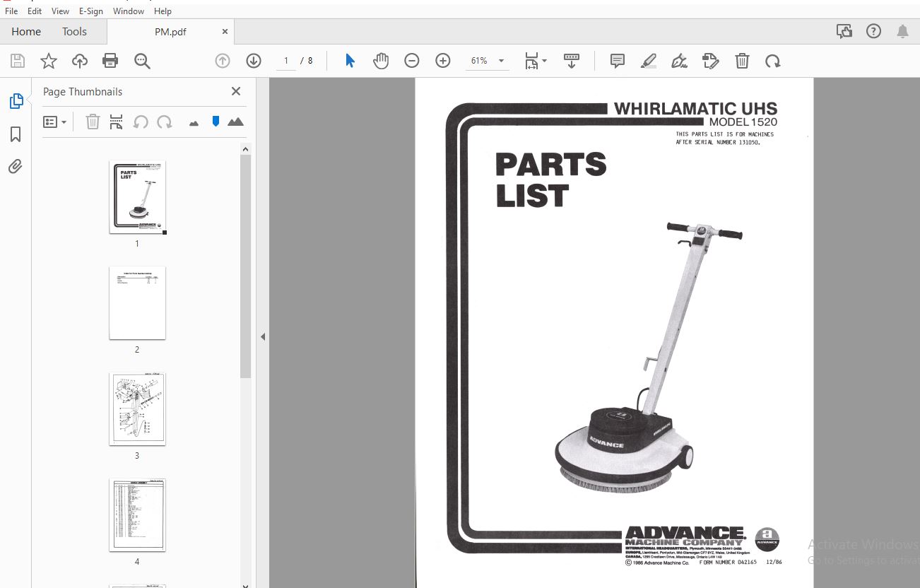Open the thumbnails options menu dropdown

point(55,122)
